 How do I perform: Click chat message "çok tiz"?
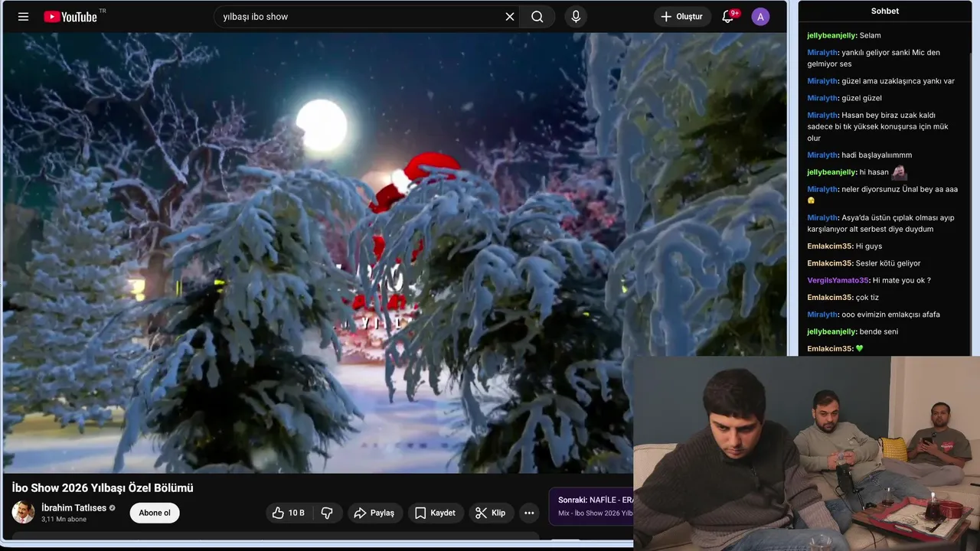pyautogui.click(x=867, y=297)
